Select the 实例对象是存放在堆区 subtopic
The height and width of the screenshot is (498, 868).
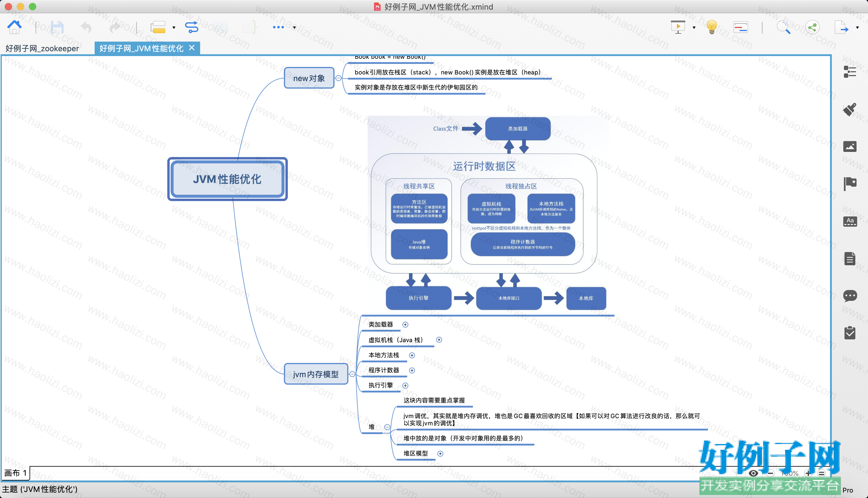click(416, 87)
